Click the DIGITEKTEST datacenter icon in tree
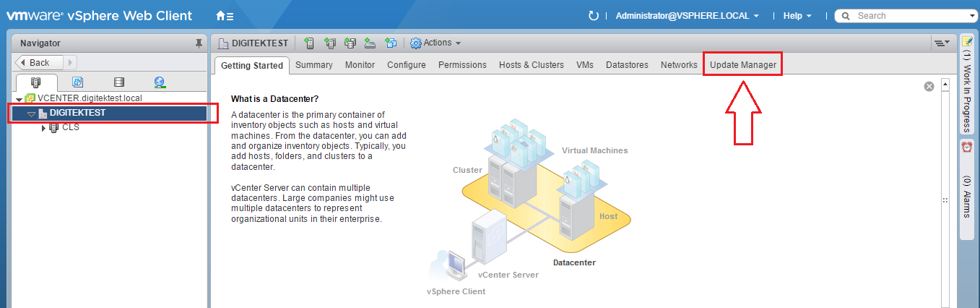This screenshot has width=980, height=308. pyautogui.click(x=43, y=113)
